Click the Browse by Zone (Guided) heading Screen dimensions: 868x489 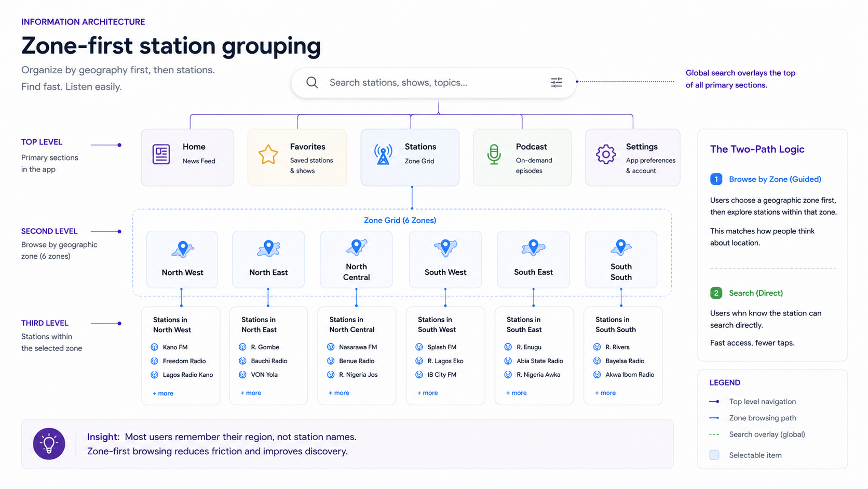click(775, 179)
